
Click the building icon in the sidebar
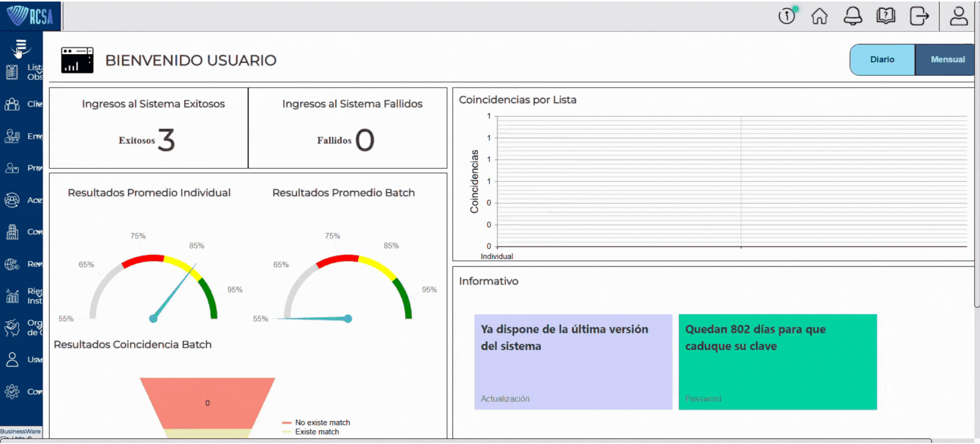click(x=12, y=232)
